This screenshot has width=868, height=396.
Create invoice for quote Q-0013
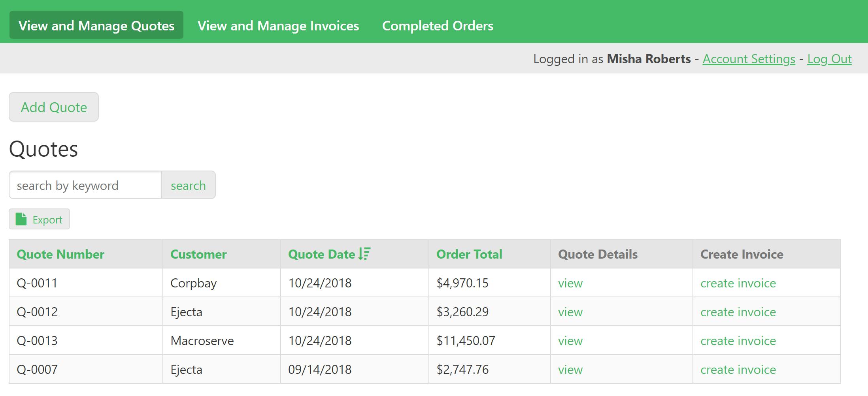pos(738,341)
